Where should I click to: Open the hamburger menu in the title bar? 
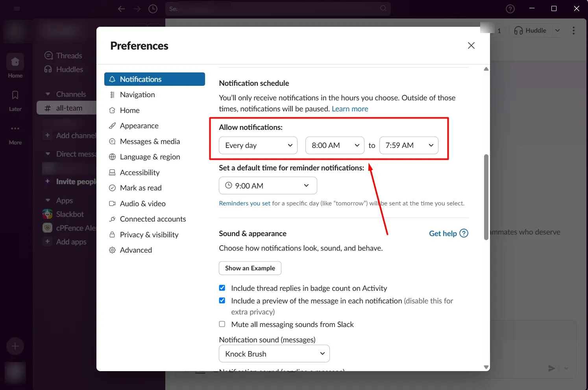coord(17,9)
